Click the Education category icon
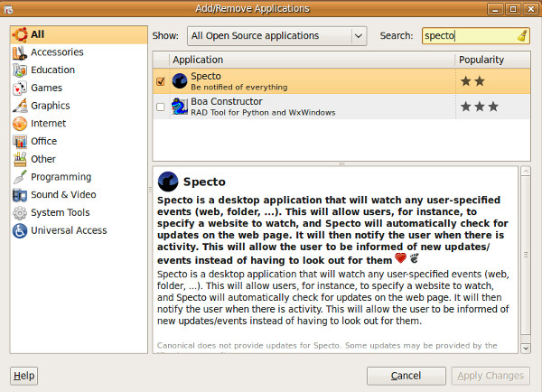 (20, 70)
